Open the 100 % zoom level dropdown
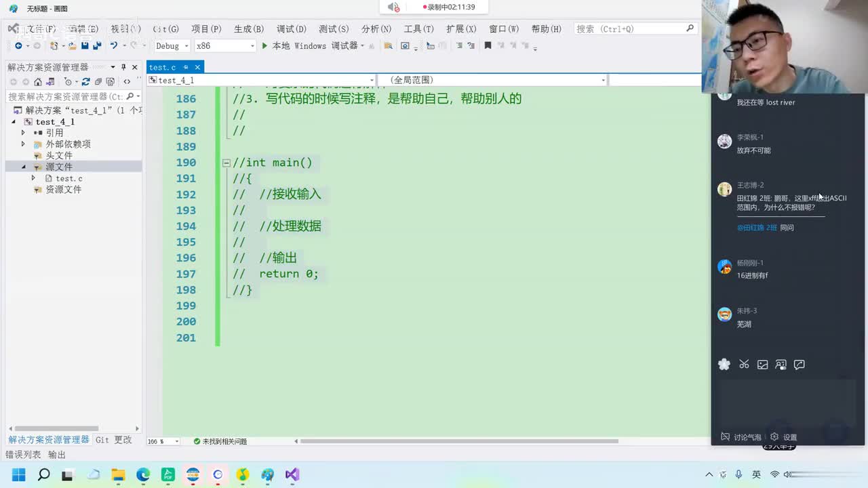 pos(163,441)
